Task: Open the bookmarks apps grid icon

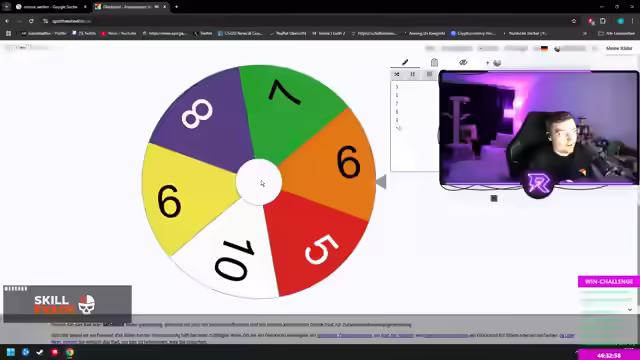Action: click(x=8, y=33)
